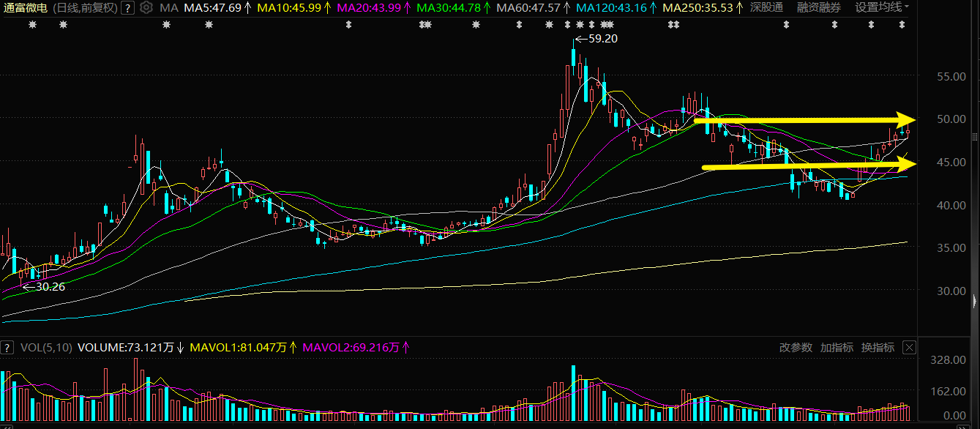Click the first star info marker on the left
The height and width of the screenshot is (429, 980).
(x=31, y=25)
